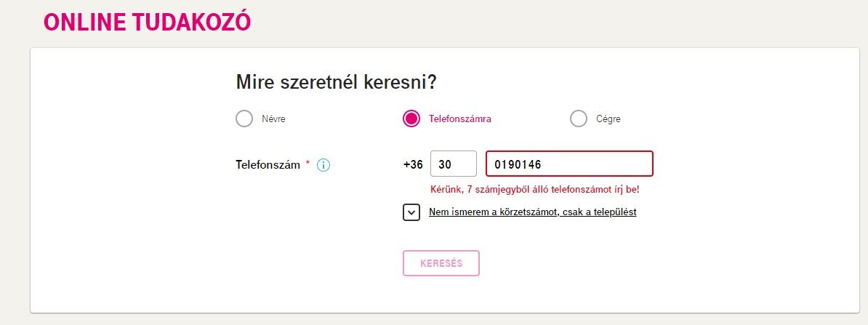The width and height of the screenshot is (868, 325).
Task: Click the info icon beside Telefonszám
Action: coord(324,165)
